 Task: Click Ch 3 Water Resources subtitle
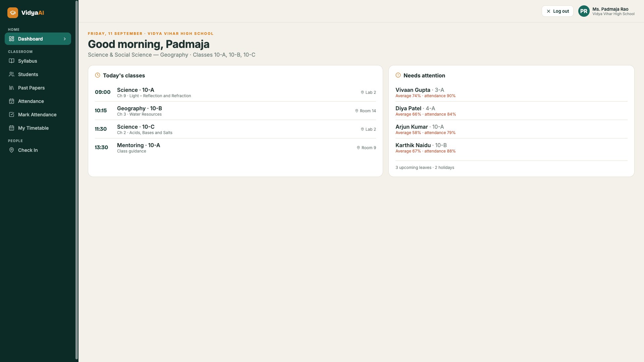pyautogui.click(x=139, y=114)
